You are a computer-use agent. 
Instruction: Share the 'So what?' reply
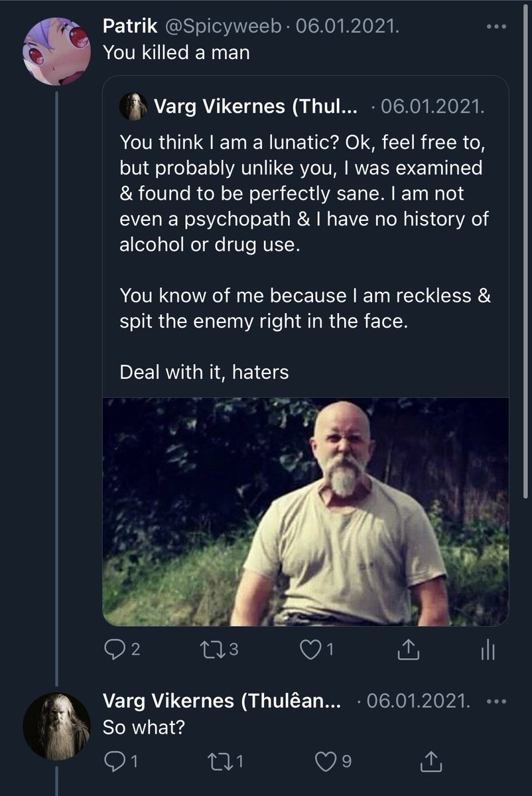[x=432, y=762]
